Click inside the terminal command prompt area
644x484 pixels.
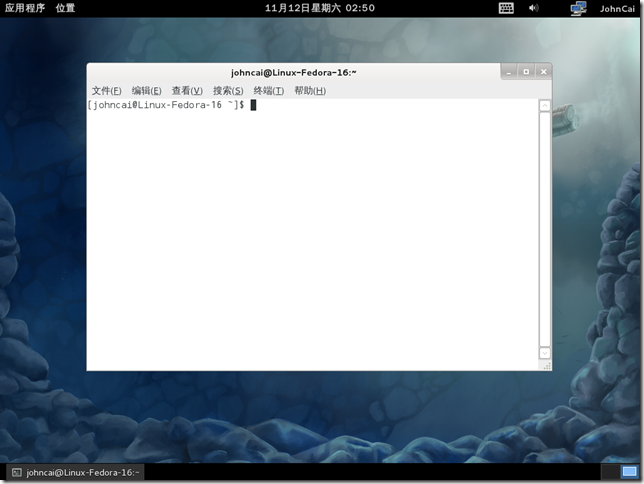click(313, 234)
